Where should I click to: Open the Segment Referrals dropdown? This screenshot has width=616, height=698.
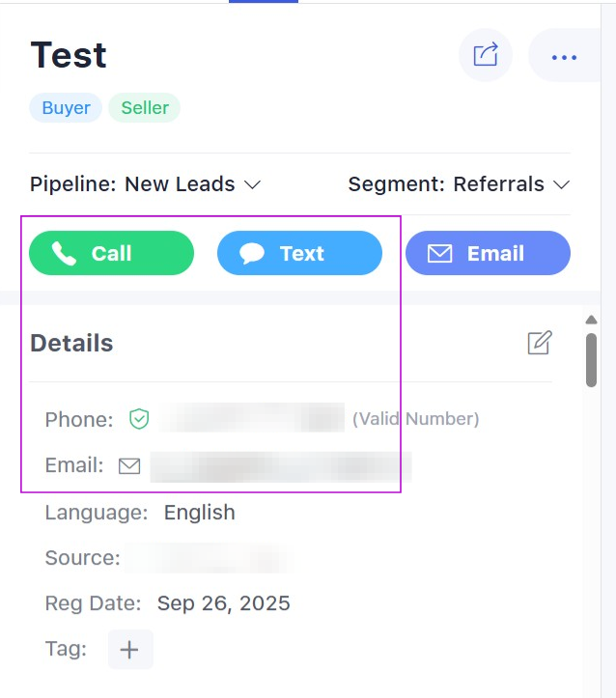click(460, 184)
